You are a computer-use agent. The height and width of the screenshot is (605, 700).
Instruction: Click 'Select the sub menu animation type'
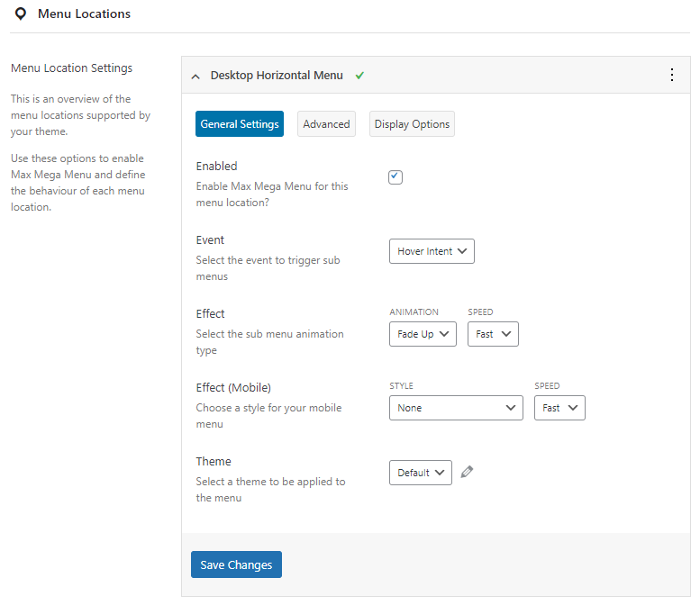tap(269, 342)
